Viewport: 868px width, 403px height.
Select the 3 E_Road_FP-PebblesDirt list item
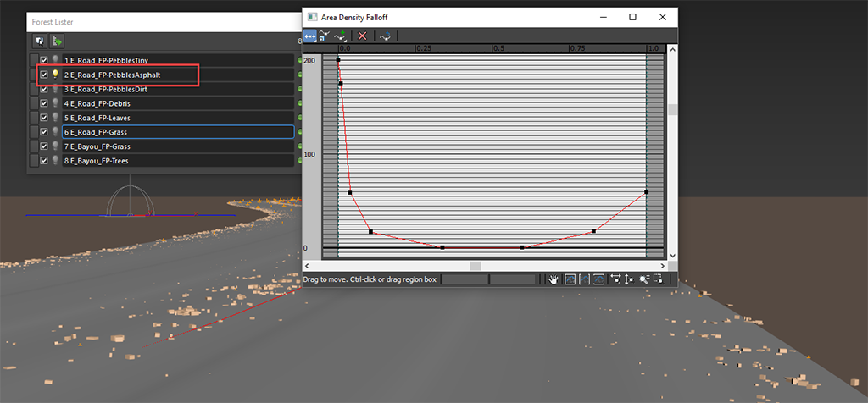pos(177,89)
